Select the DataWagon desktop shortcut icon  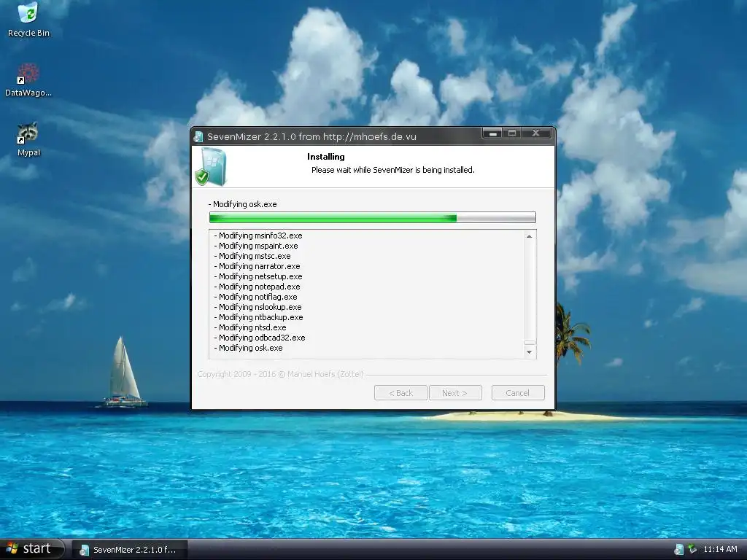28,80
